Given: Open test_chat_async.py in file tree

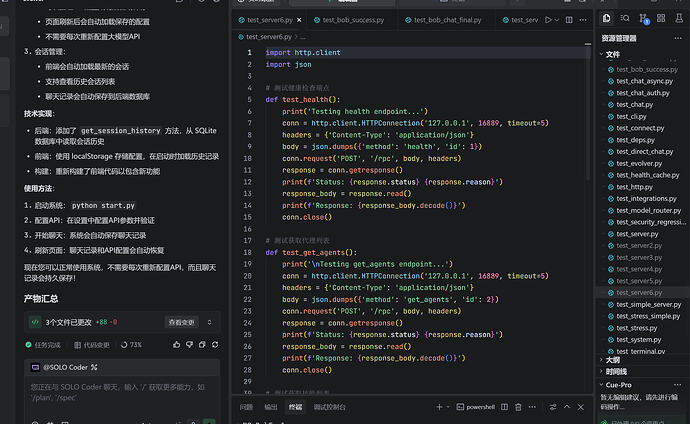Looking at the screenshot, I should coord(644,81).
